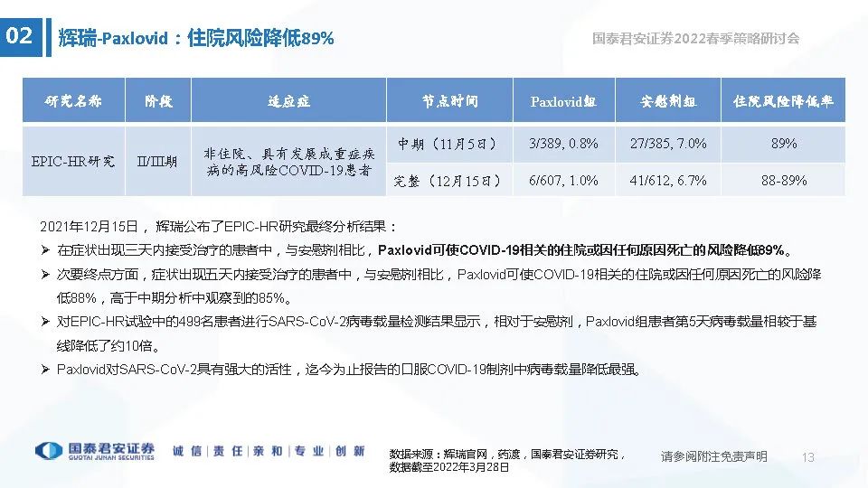
Task: Select the 研究名称 table header
Action: tap(73, 101)
